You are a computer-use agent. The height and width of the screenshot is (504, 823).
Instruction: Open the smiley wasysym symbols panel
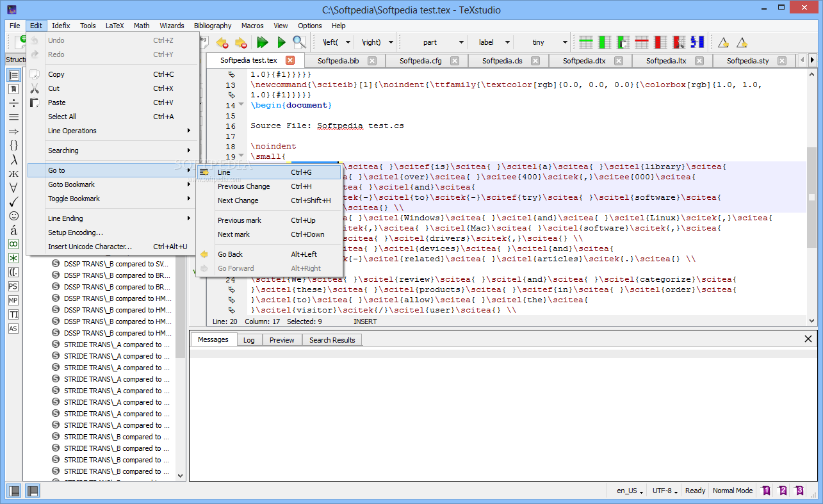(13, 216)
